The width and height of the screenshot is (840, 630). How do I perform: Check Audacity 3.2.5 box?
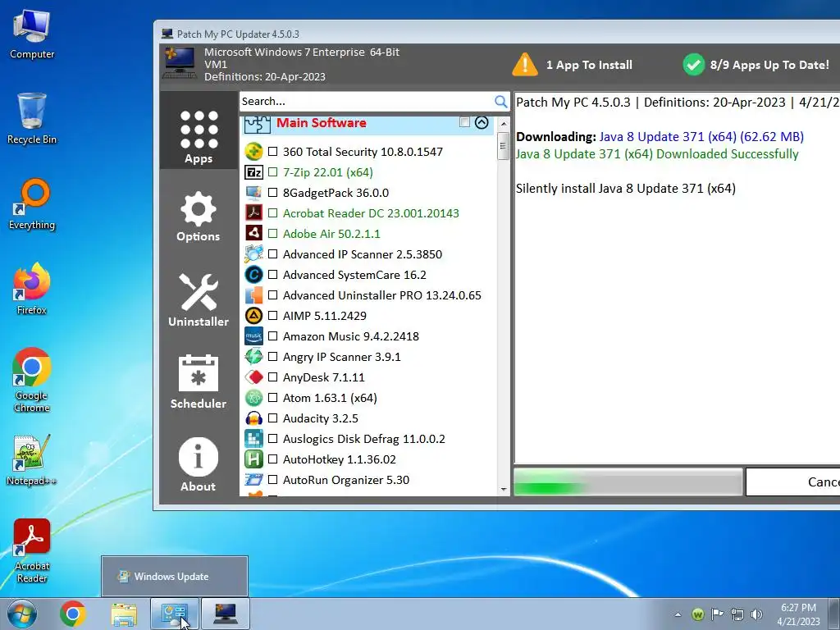click(272, 418)
